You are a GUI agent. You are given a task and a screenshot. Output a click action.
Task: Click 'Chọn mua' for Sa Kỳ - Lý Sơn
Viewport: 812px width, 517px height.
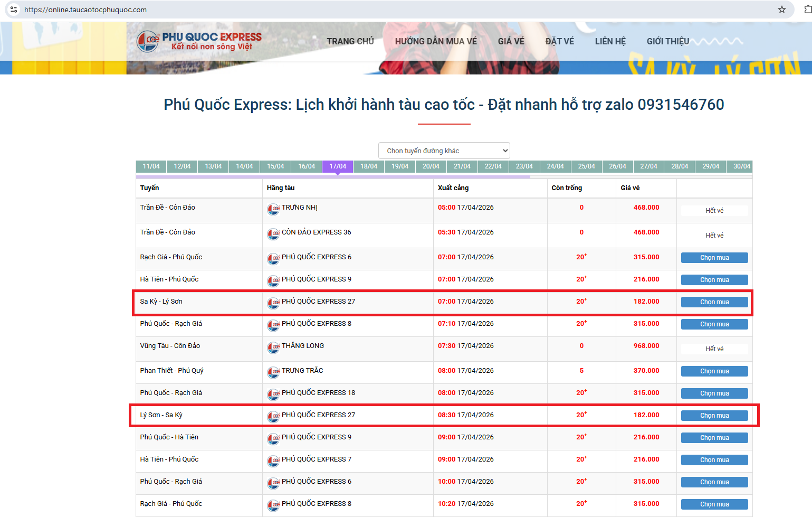(x=714, y=302)
